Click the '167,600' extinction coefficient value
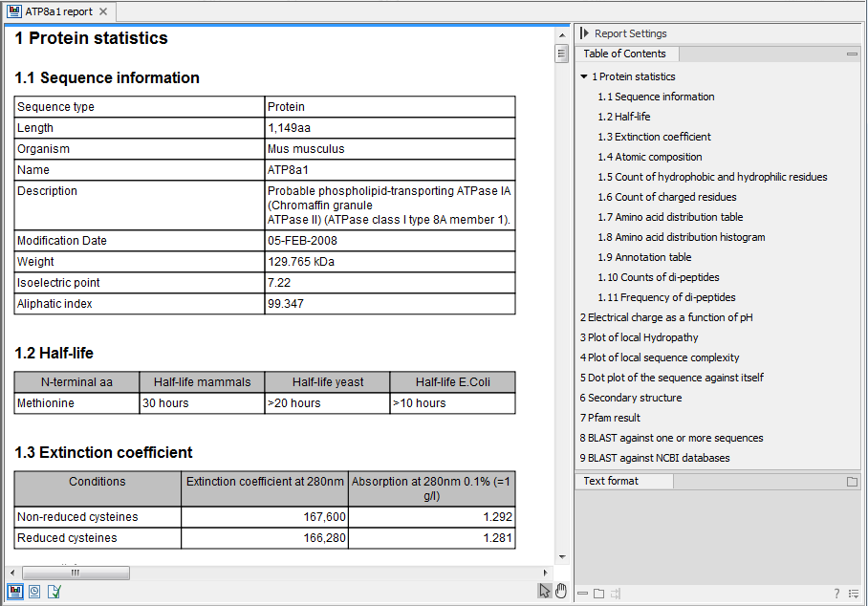This screenshot has height=606, width=868. [x=324, y=517]
